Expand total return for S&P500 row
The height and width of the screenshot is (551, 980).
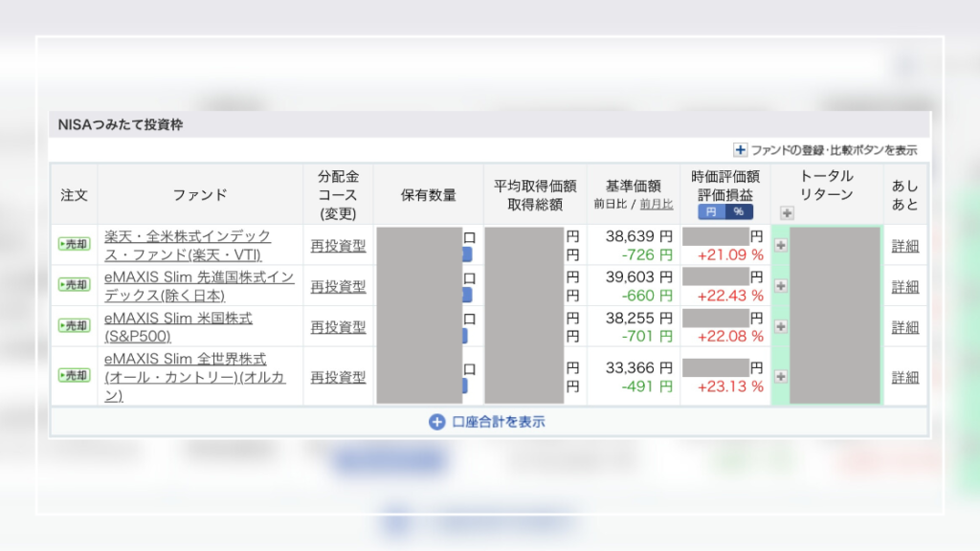click(781, 326)
